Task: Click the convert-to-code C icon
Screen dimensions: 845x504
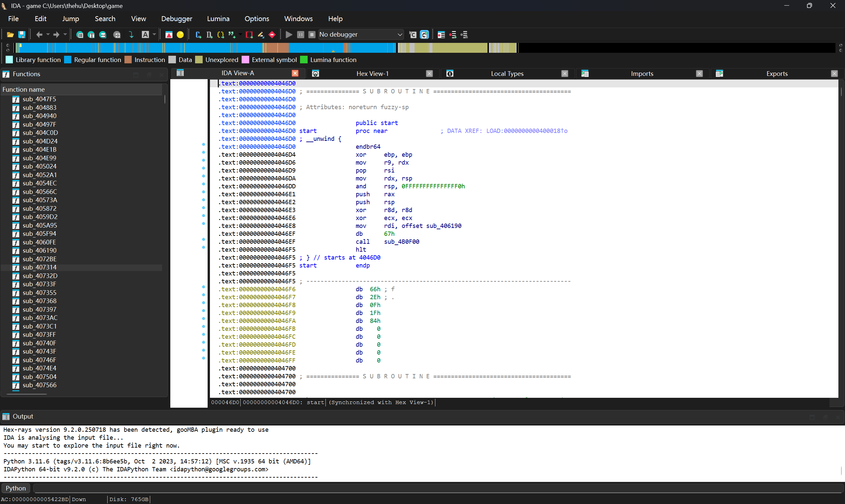Action: (x=198, y=35)
